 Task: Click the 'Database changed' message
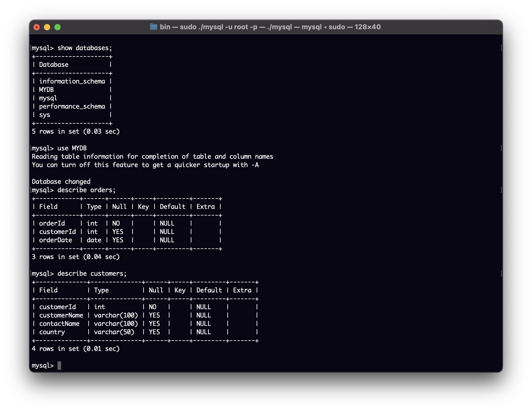tap(61, 182)
